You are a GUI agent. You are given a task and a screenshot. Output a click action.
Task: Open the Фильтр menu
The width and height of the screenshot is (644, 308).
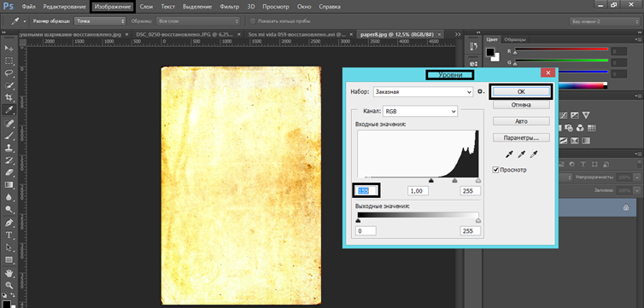230,7
